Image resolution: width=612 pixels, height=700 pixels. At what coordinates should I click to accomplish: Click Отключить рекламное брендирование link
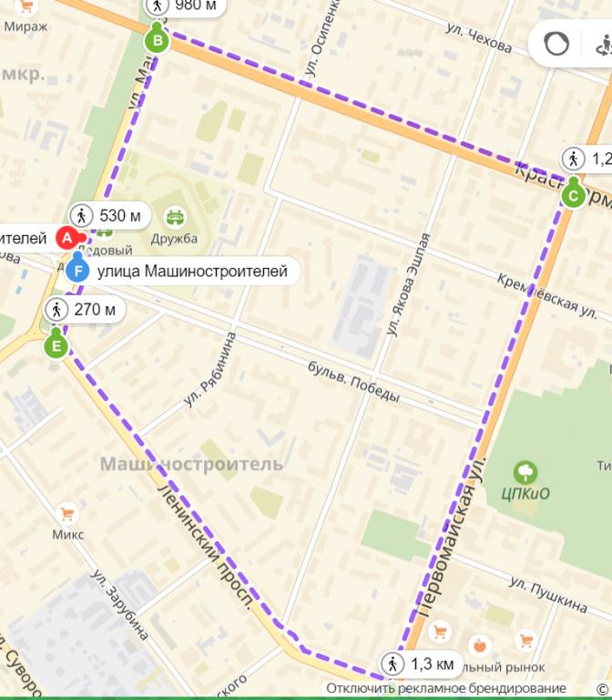445,688
